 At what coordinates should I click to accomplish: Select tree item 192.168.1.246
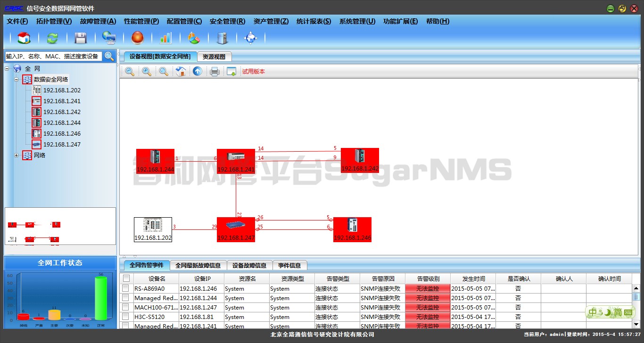(62, 134)
